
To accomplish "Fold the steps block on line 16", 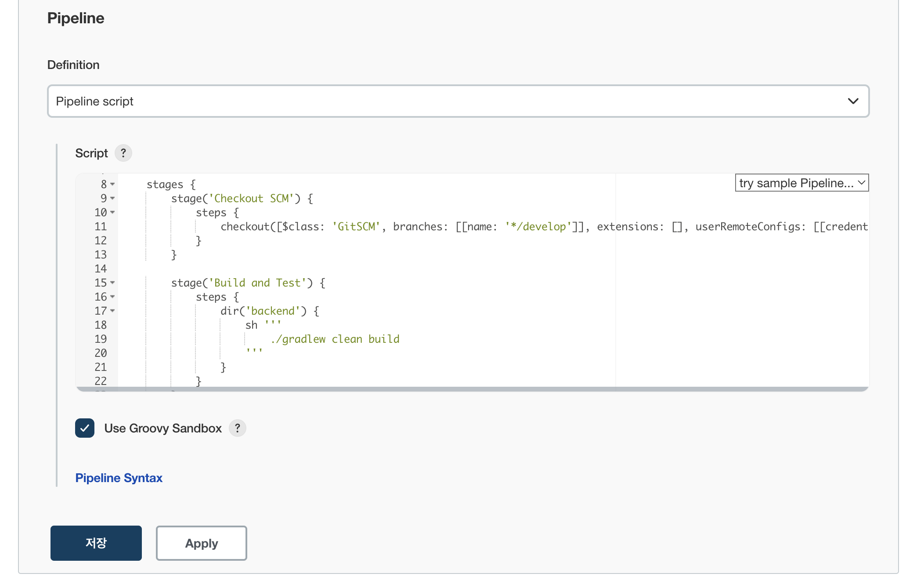I will click(x=113, y=297).
